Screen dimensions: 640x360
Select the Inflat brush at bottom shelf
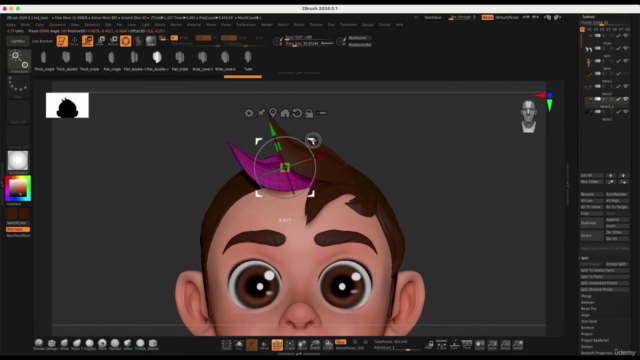coord(127,344)
